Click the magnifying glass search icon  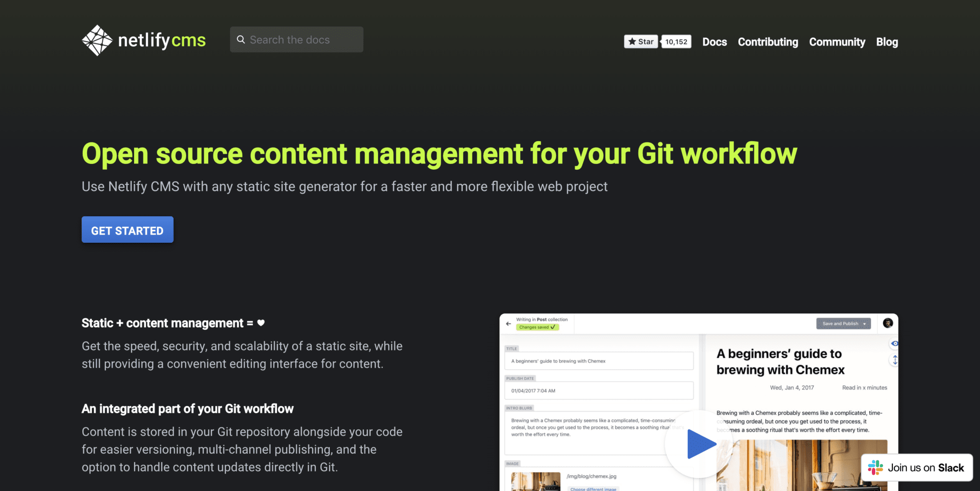pyautogui.click(x=241, y=40)
